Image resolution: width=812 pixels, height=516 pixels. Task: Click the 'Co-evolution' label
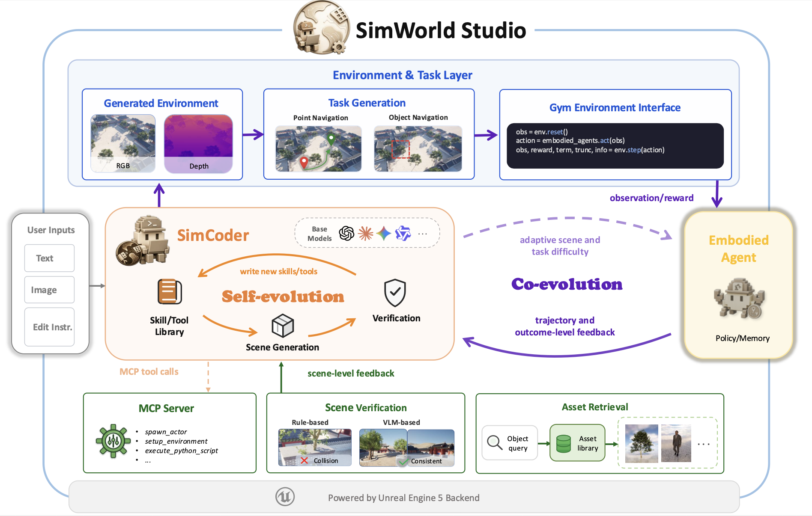pos(567,284)
